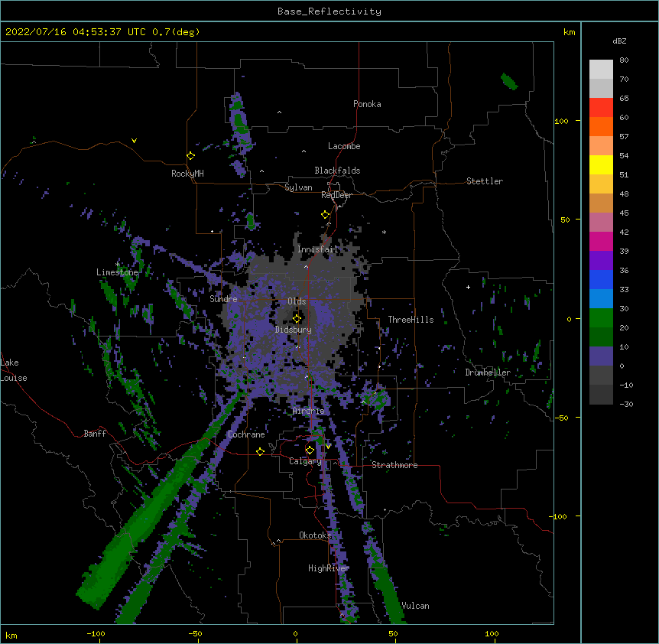659x644 pixels.
Task: Click the km unit label at bottom left
Action: point(11,635)
